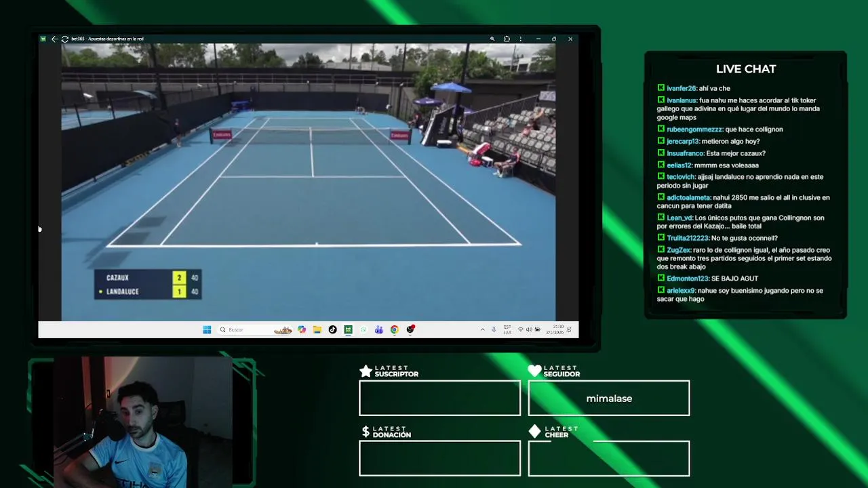Click the tennis match video stream
The image size is (868, 488).
[309, 182]
